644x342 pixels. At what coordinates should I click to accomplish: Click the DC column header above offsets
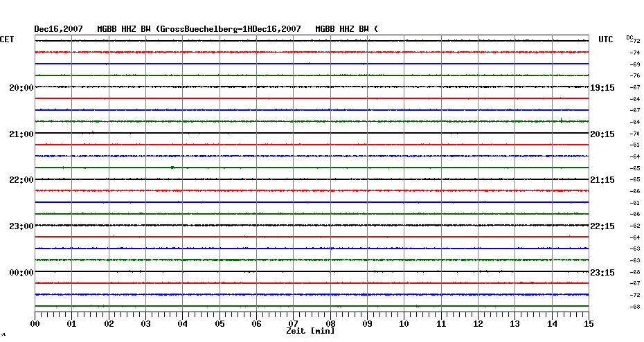point(629,38)
